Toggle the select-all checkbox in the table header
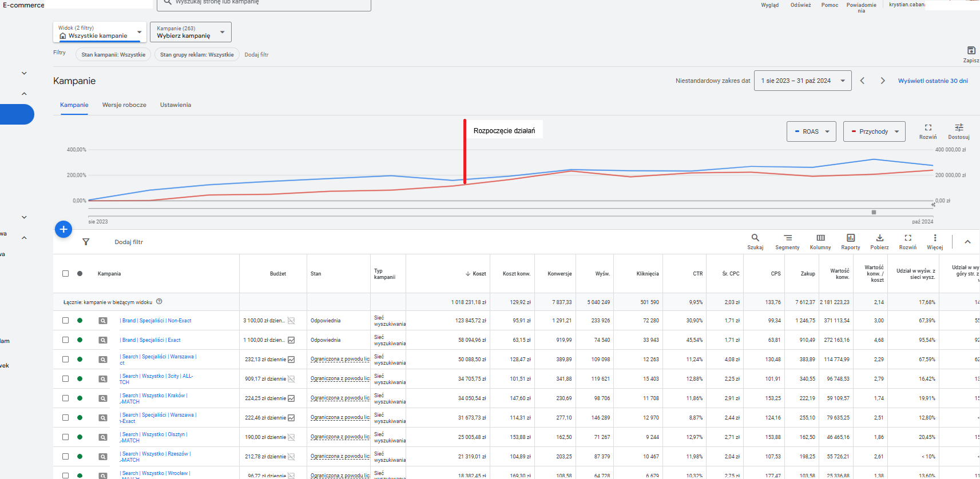This screenshot has height=479, width=980. [65, 274]
